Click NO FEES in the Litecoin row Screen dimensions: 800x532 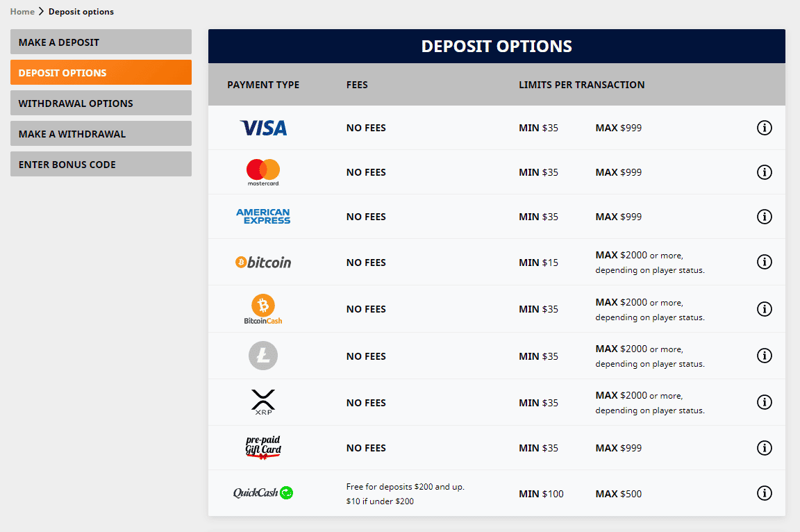[366, 356]
